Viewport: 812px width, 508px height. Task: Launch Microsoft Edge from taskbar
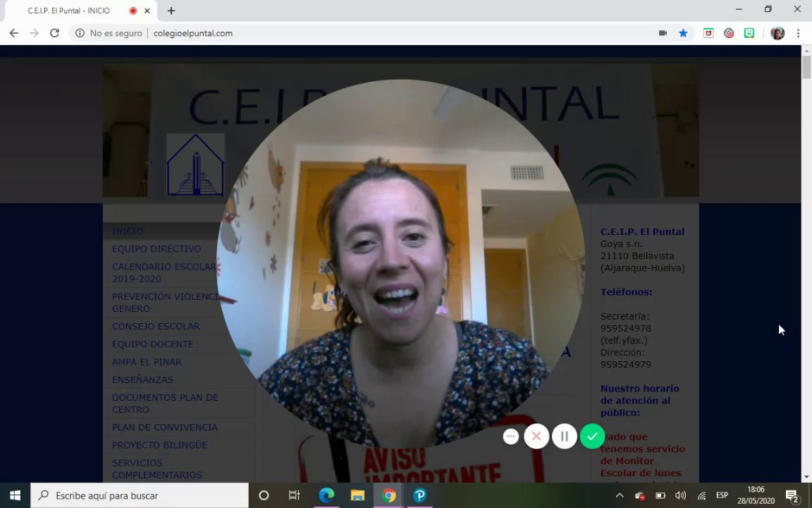pos(326,495)
